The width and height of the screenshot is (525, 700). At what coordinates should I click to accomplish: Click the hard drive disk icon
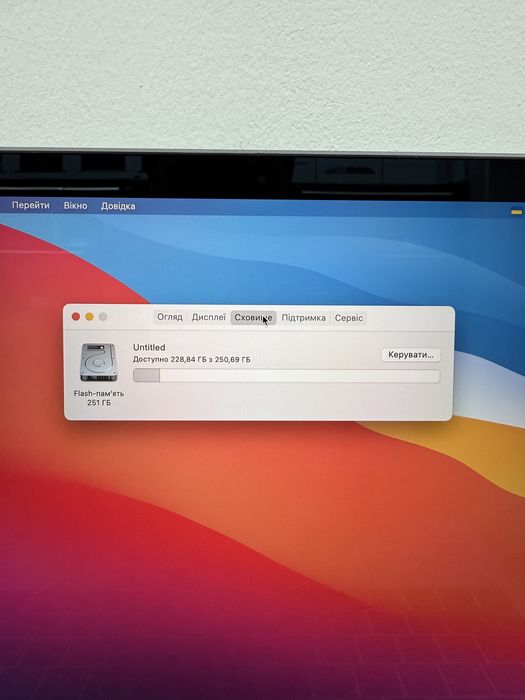[x=99, y=362]
